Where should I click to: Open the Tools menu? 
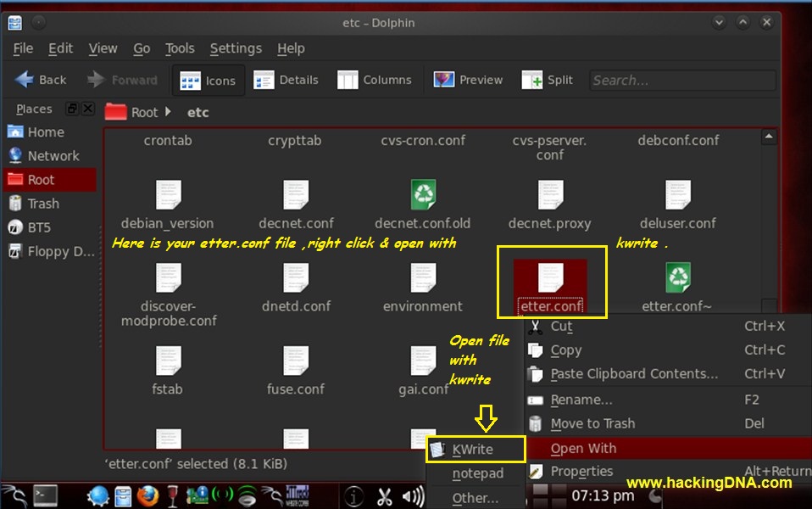(180, 48)
